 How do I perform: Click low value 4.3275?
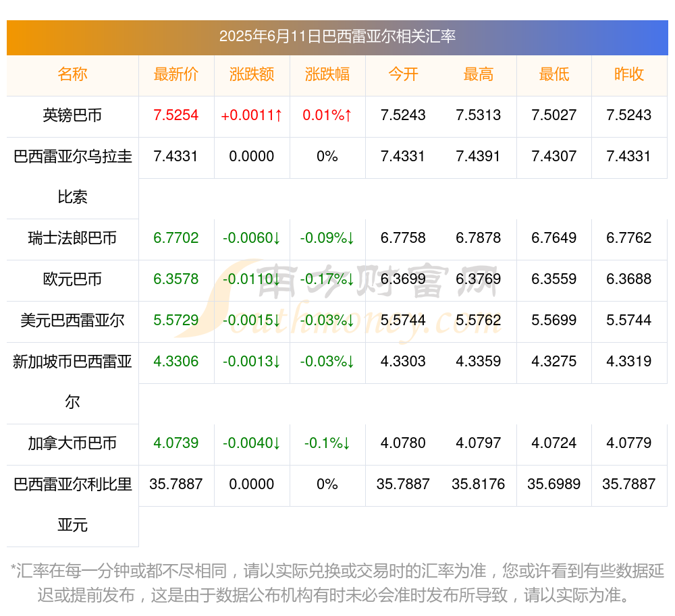pos(554,362)
